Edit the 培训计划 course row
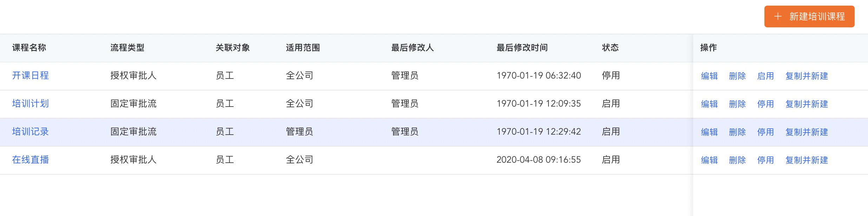 pos(709,104)
